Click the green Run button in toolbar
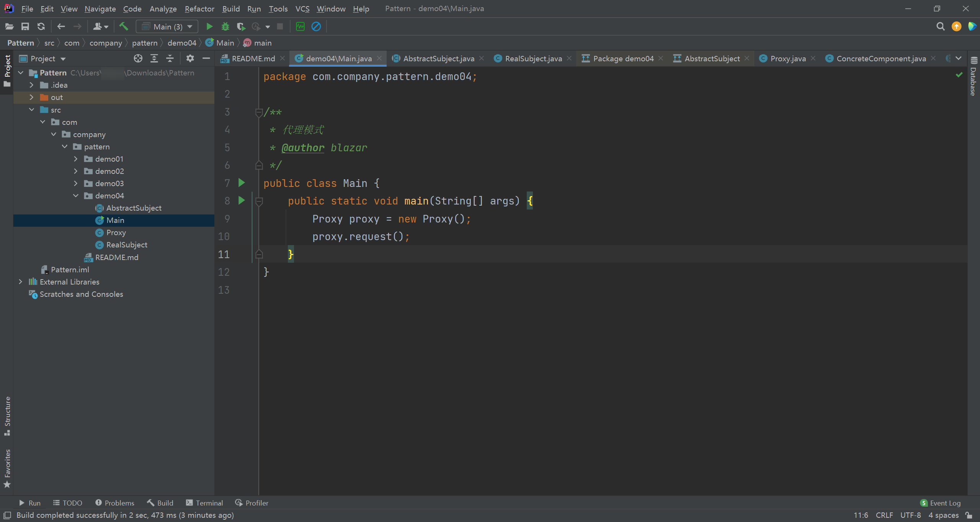 pos(209,26)
